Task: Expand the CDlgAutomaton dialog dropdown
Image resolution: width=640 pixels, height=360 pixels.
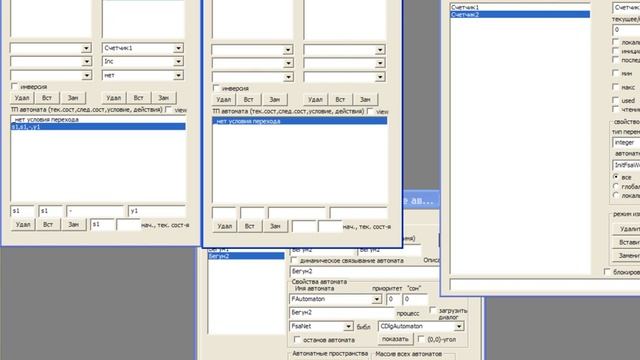Action: (x=459, y=327)
